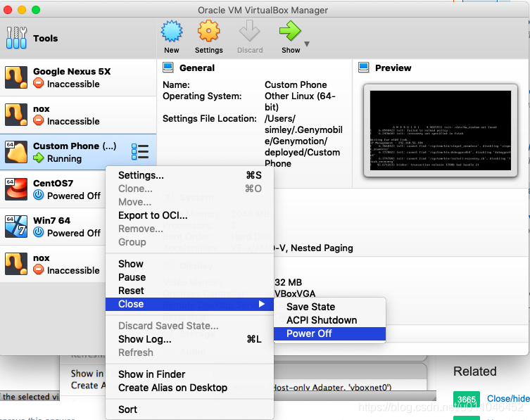Choose Settings... in the context menu
The image size is (530, 420).
189,175
